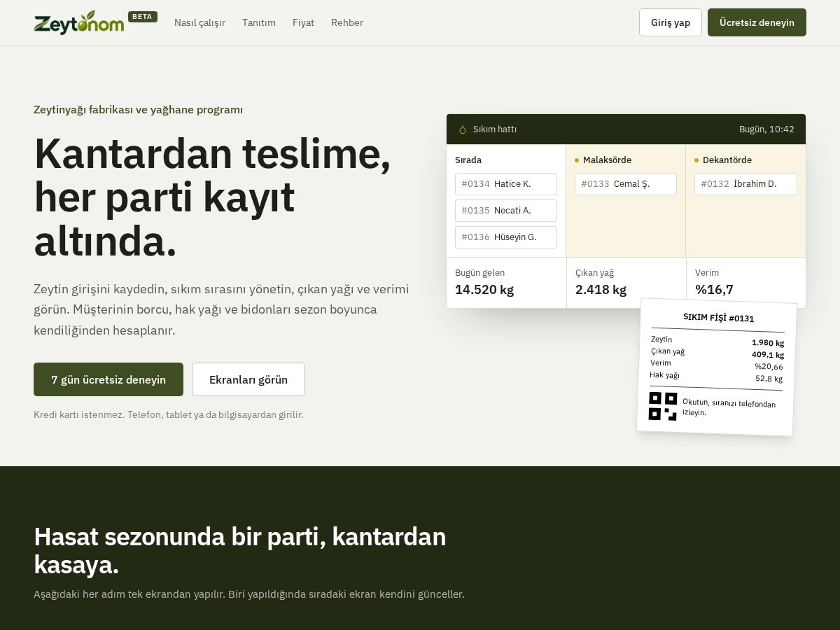Click the Hak yağı 52,8 kg value
840x630 pixels.
[769, 379]
